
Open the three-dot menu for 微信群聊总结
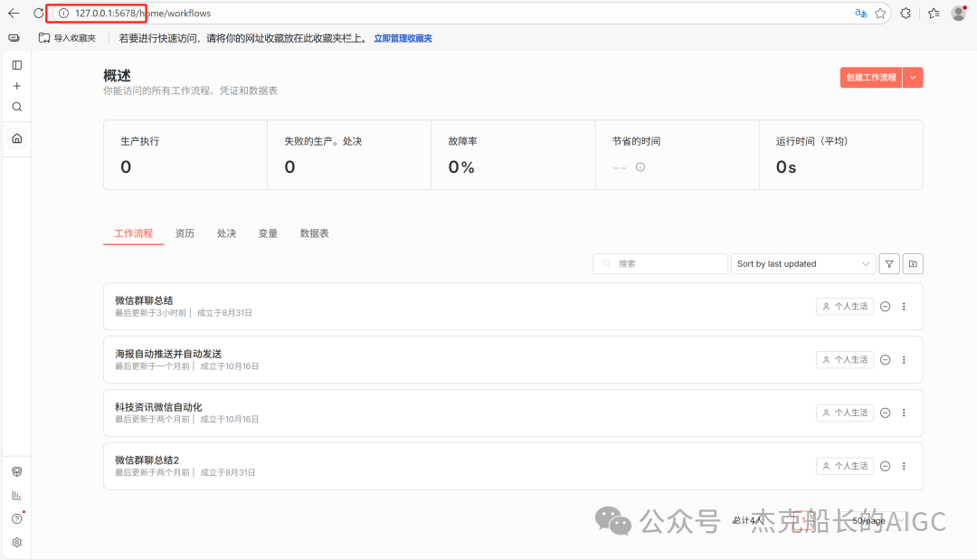point(904,307)
